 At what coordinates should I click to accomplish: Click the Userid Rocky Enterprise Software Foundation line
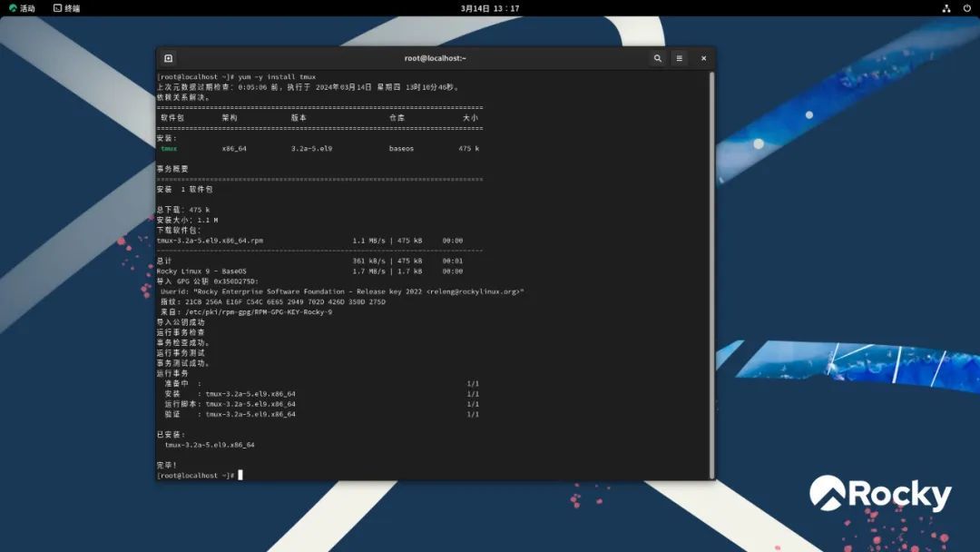coord(342,292)
